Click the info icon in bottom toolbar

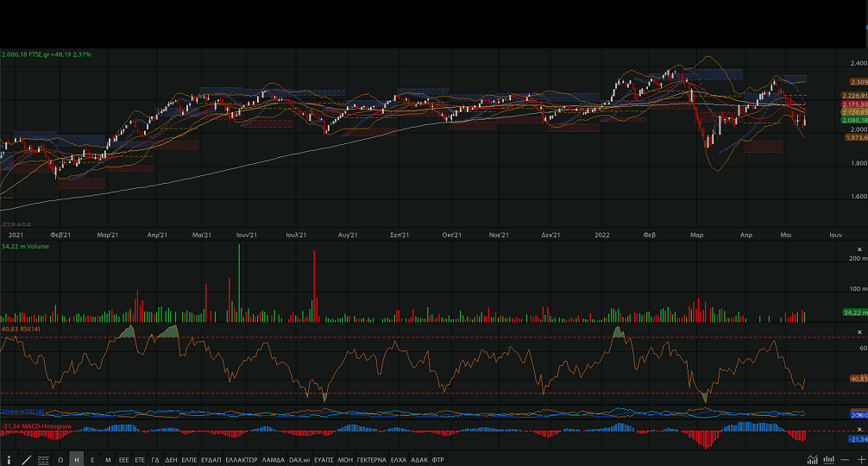[x=9, y=460]
